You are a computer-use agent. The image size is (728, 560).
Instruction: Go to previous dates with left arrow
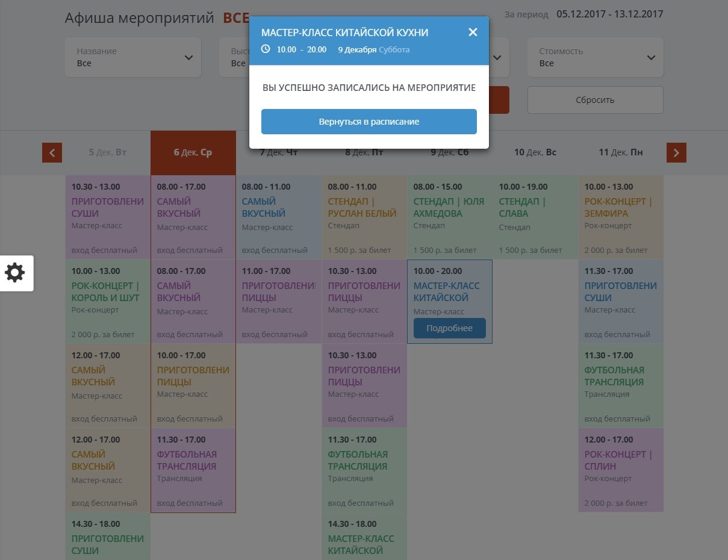click(52, 153)
